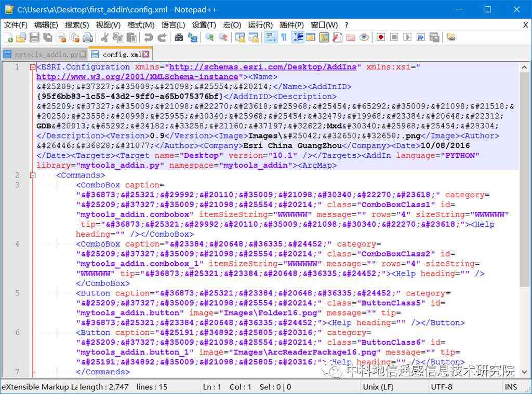Collapse the ESRI.Configuration fold at line 1
532x394 pixels.
33,67
